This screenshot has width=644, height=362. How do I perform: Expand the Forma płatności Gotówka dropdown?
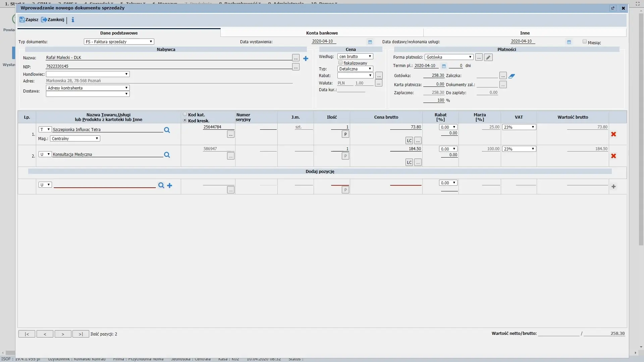point(449,57)
